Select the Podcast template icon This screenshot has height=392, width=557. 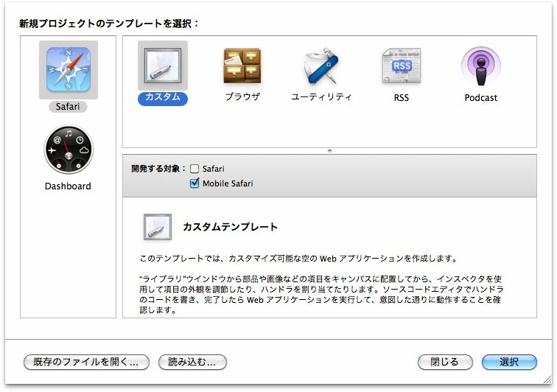click(x=480, y=66)
